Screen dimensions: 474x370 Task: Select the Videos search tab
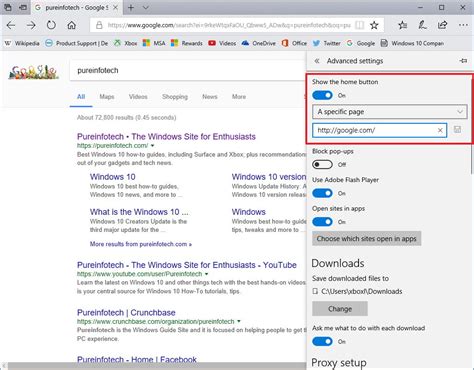138,97
